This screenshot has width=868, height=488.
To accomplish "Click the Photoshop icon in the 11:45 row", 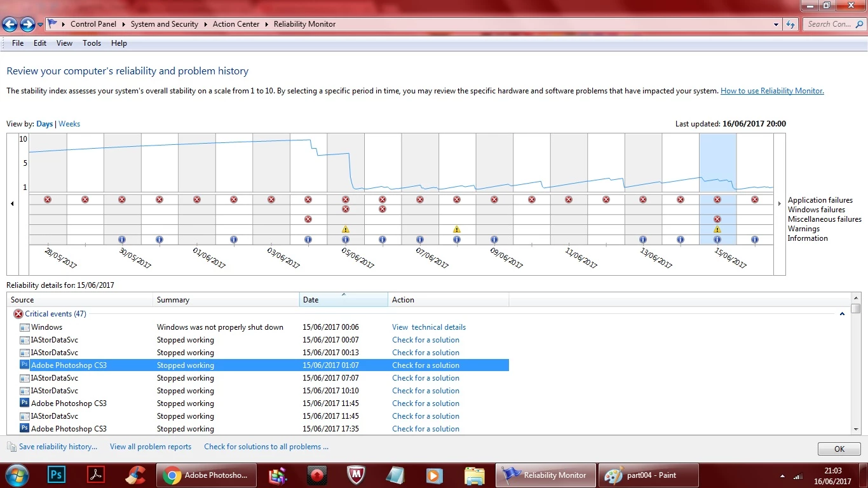I will tap(25, 403).
